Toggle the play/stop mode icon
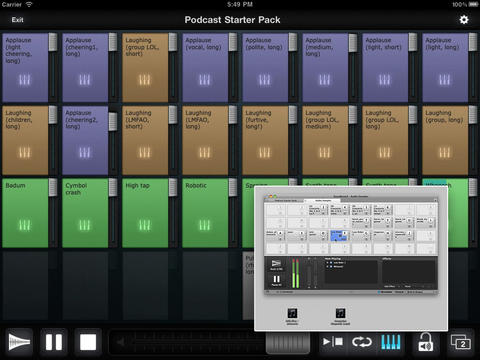This screenshot has height=360, width=480. [x=332, y=342]
